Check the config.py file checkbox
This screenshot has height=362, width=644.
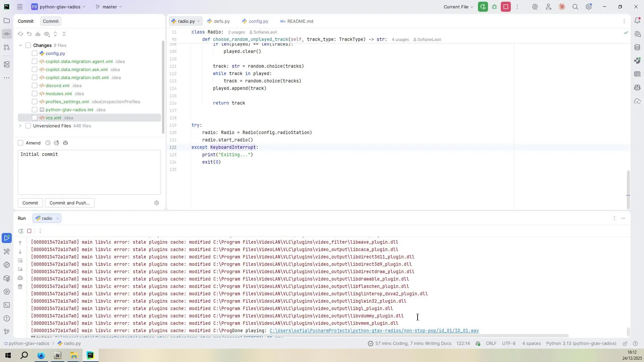point(35,53)
